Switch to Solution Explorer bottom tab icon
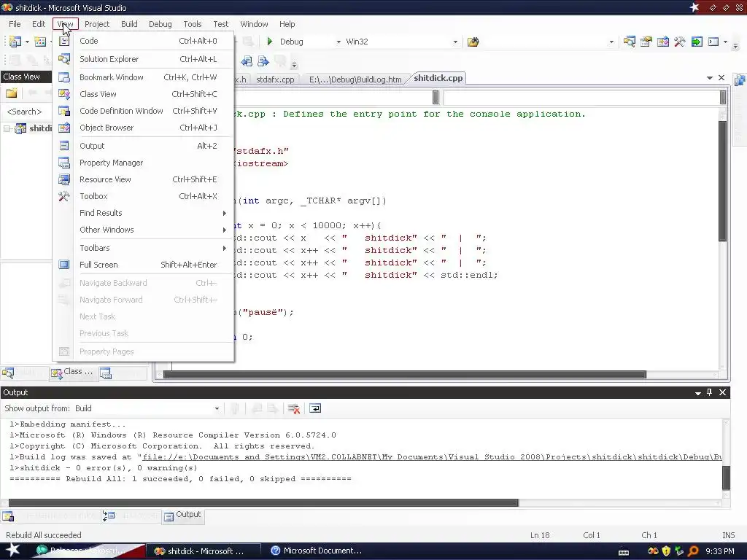 point(8,373)
